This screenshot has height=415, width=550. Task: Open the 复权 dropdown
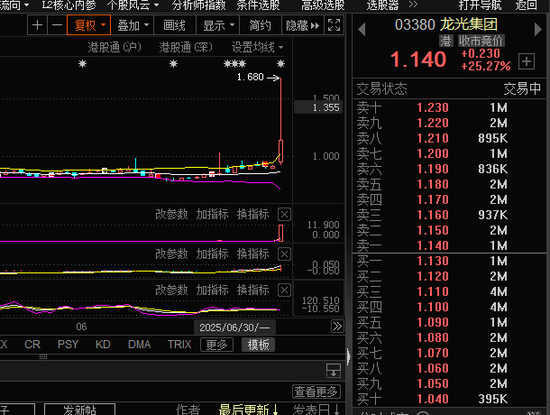pos(89,25)
